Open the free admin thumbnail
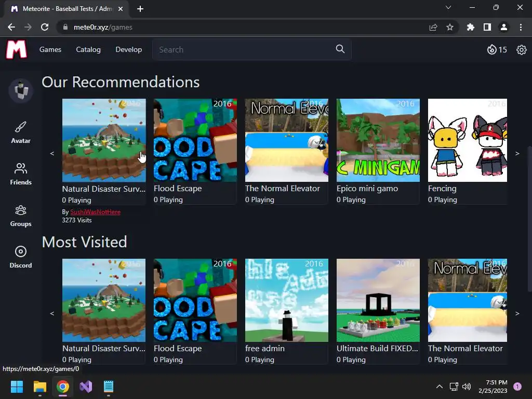The image size is (532, 399). (x=287, y=300)
